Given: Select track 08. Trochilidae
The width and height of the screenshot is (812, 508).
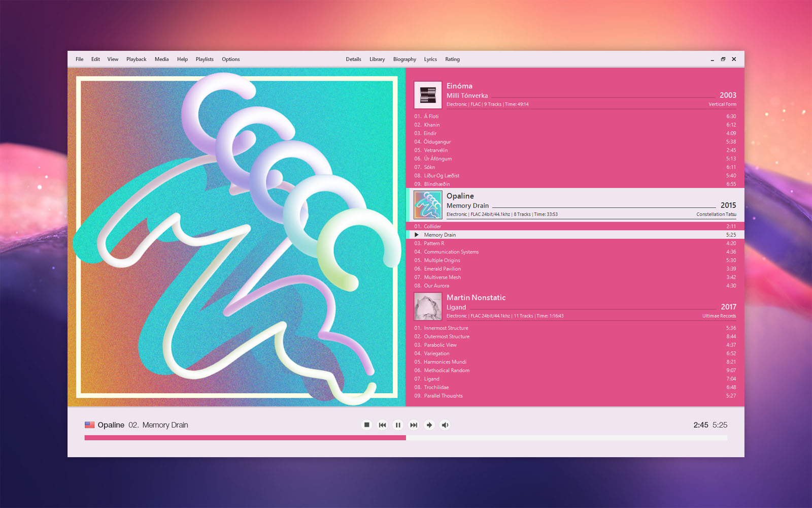Looking at the screenshot, I should tap(575, 387).
